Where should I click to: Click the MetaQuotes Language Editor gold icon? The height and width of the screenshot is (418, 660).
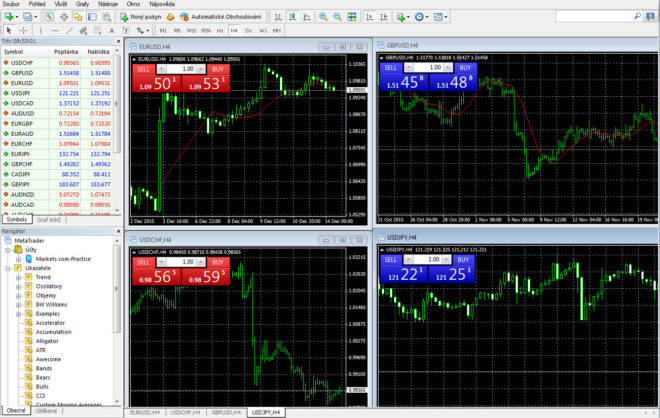tap(170, 17)
